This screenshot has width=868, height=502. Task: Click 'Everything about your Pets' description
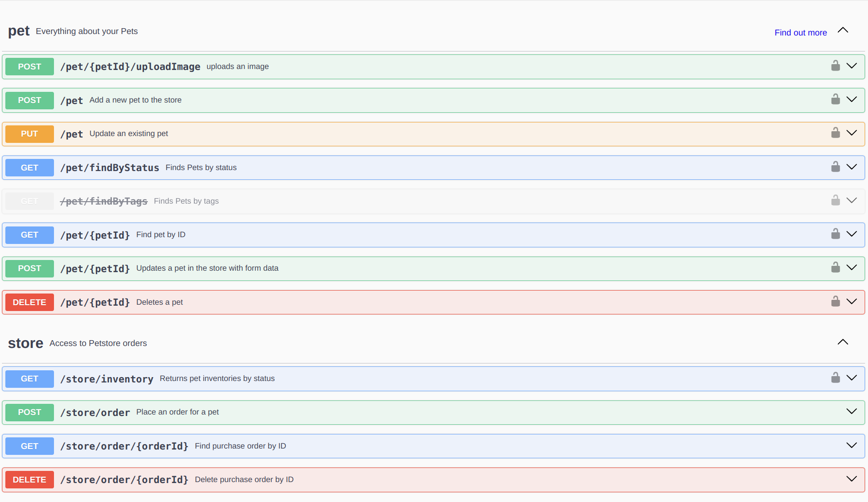tap(87, 31)
